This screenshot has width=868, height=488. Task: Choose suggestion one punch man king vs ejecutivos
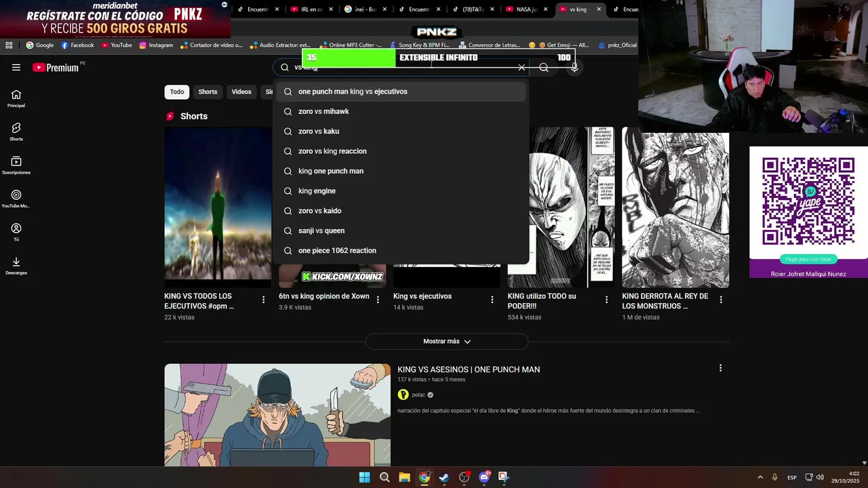point(400,91)
